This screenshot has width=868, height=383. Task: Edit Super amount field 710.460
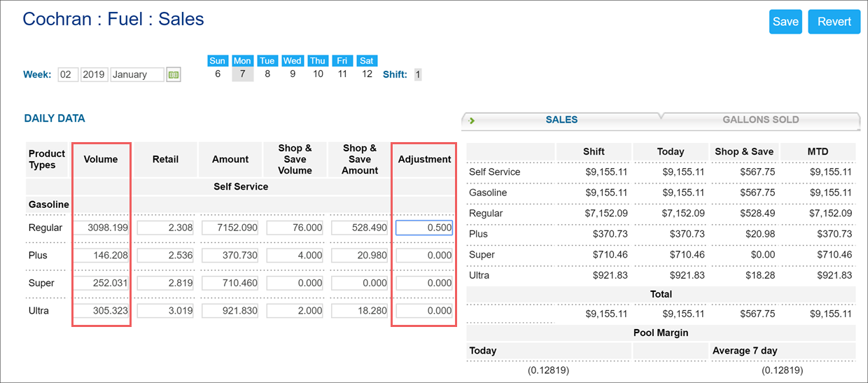click(231, 283)
